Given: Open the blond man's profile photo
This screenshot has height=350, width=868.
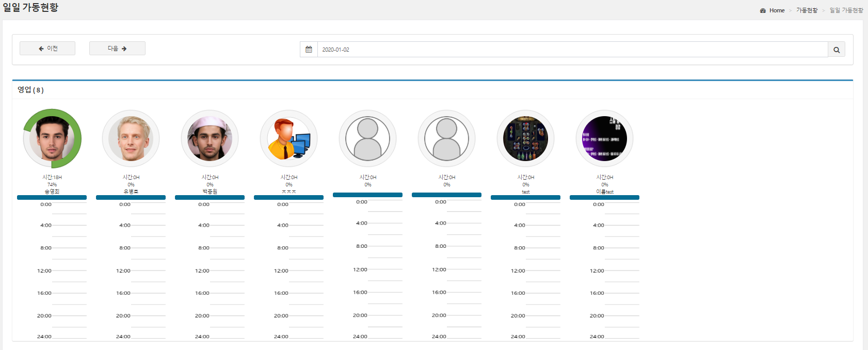Looking at the screenshot, I should (131, 138).
